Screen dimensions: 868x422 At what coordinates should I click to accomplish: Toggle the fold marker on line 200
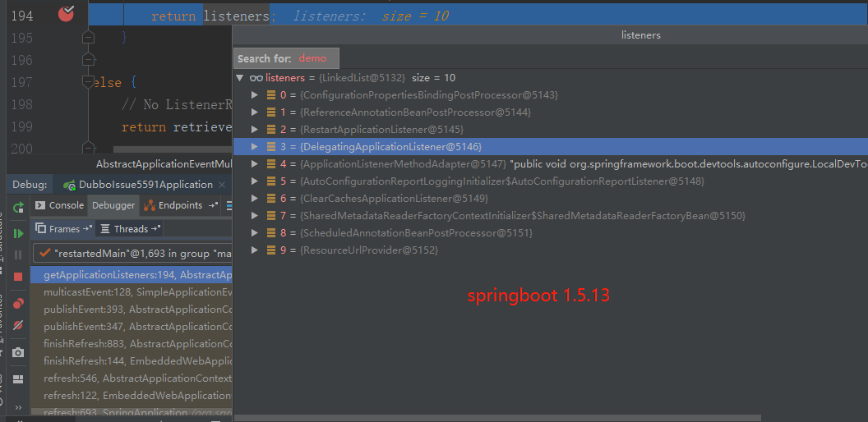click(87, 147)
